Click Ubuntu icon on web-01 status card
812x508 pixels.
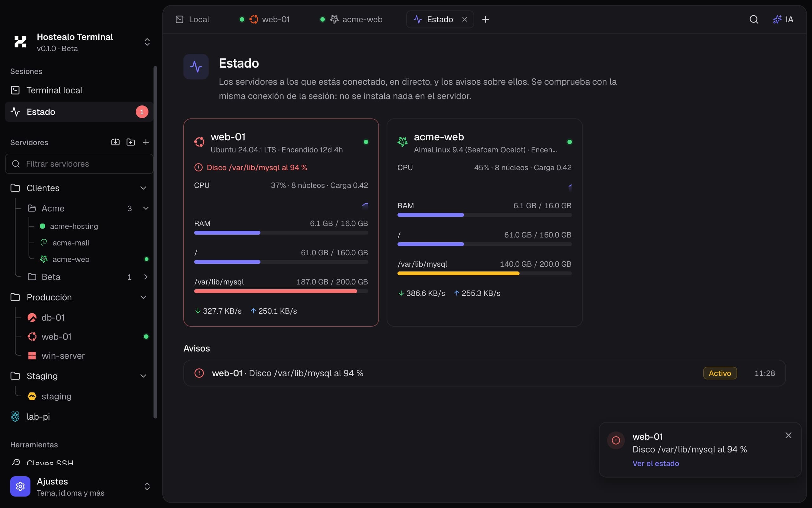pos(199,142)
